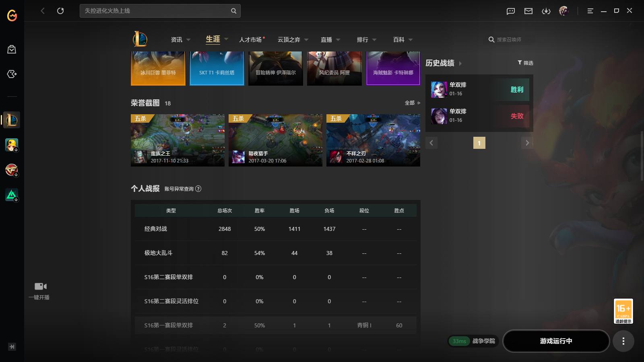The height and width of the screenshot is (362, 644).
Task: Open the game library tag icon
Action: (x=12, y=74)
